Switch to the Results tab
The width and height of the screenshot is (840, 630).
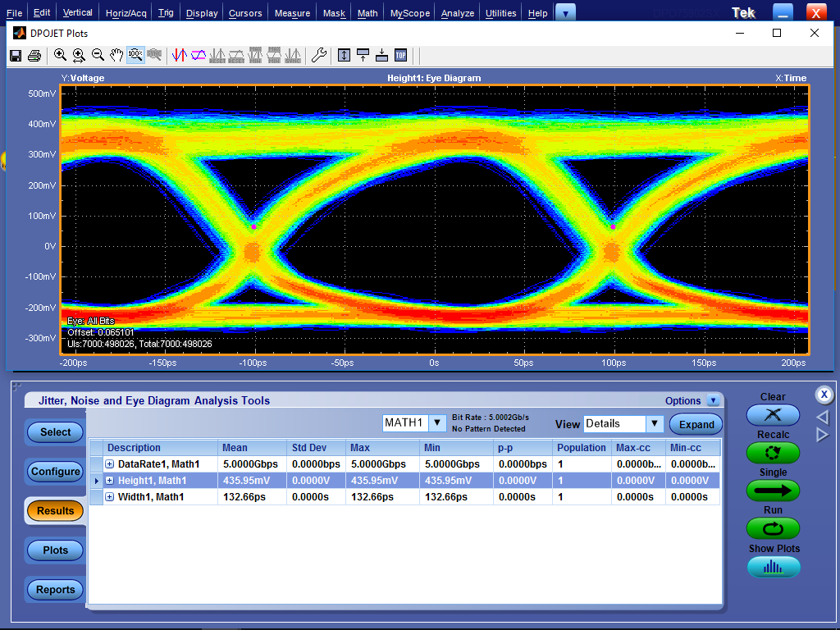click(x=55, y=510)
